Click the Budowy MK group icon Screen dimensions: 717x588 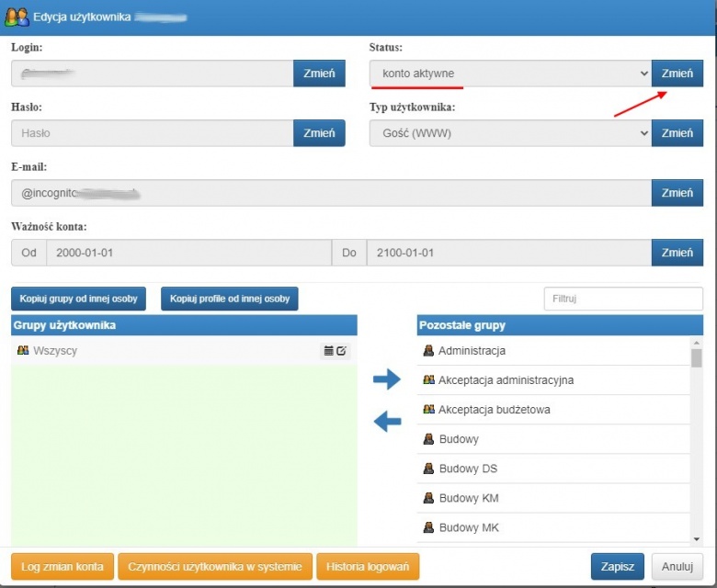point(428,527)
